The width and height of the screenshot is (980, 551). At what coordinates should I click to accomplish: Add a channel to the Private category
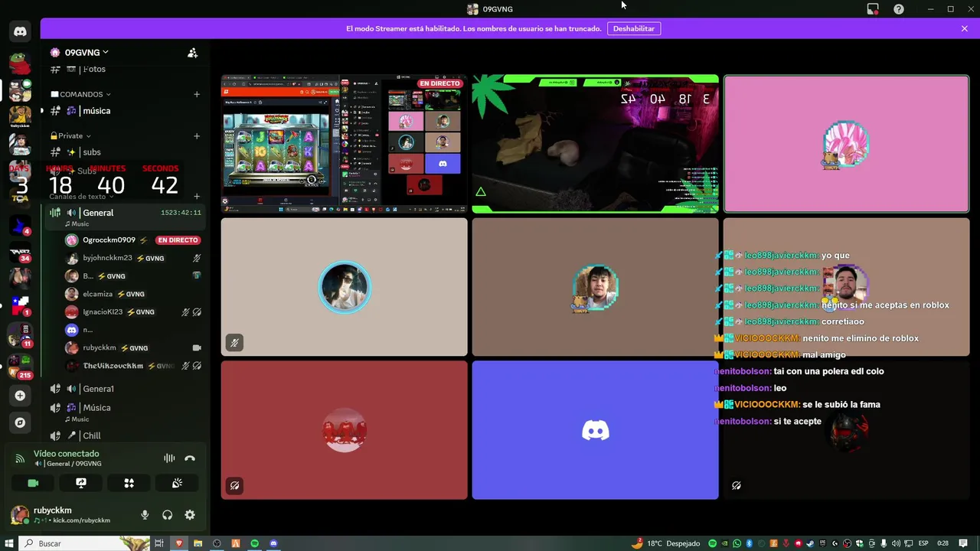(197, 135)
